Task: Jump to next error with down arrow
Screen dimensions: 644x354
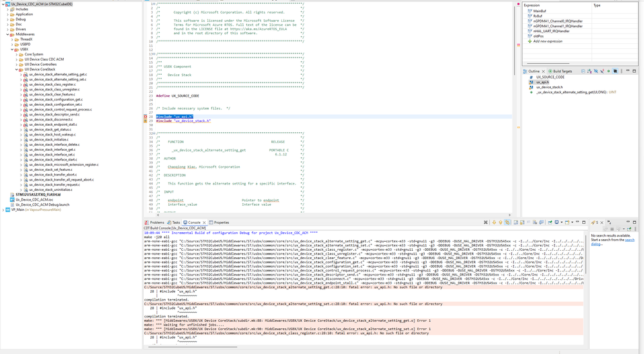Action: (x=494, y=222)
